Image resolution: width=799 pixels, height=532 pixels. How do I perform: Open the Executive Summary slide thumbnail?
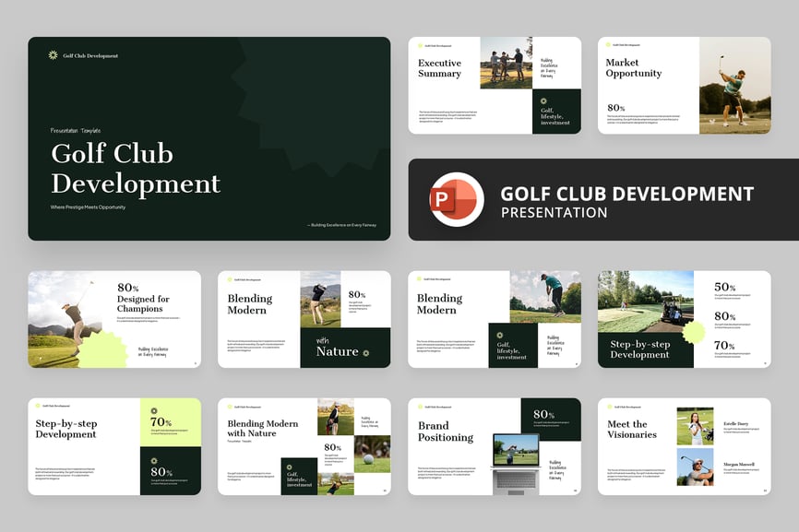click(495, 85)
